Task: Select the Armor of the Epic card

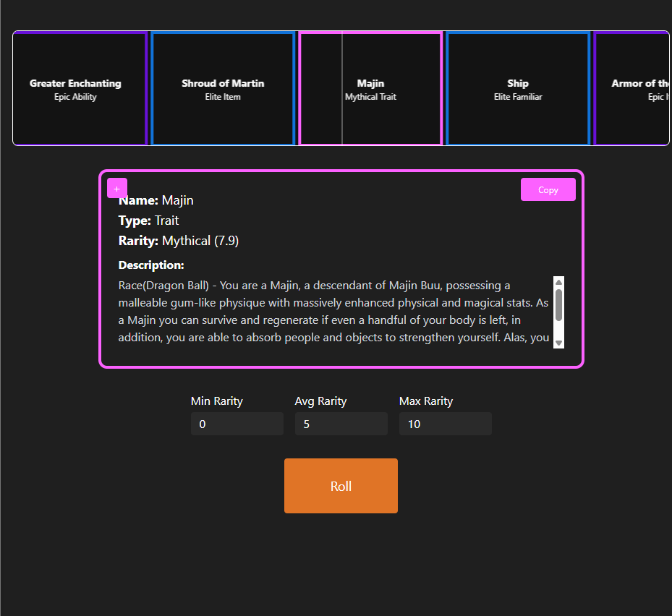Action: (x=631, y=88)
